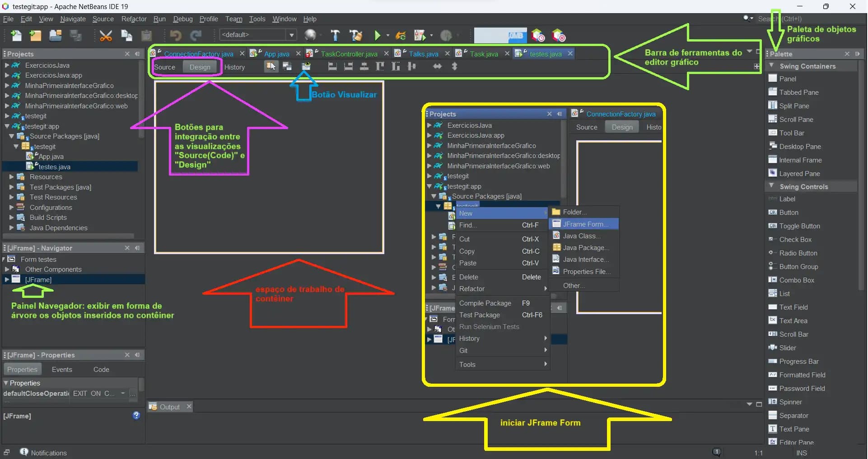Collapse the testegit:app project node

pos(7,126)
